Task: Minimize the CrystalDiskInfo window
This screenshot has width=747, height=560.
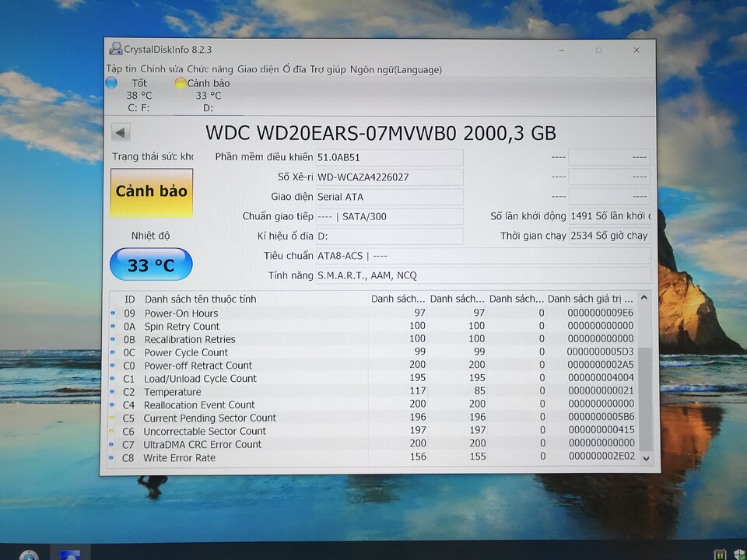Action: click(562, 50)
